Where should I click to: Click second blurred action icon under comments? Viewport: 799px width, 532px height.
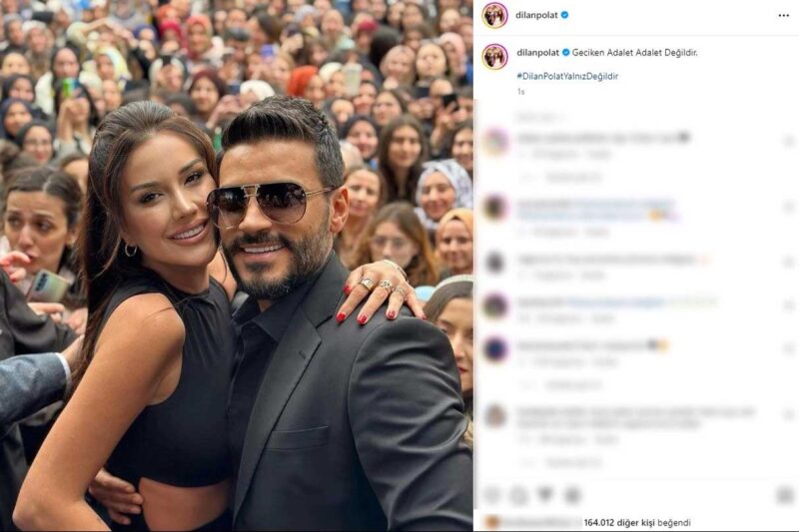tap(518, 495)
